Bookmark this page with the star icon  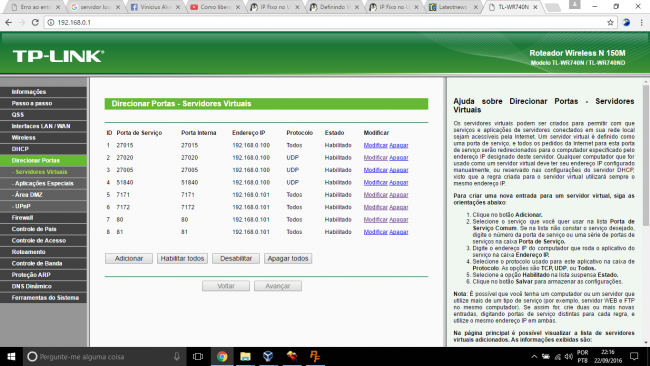[x=610, y=22]
